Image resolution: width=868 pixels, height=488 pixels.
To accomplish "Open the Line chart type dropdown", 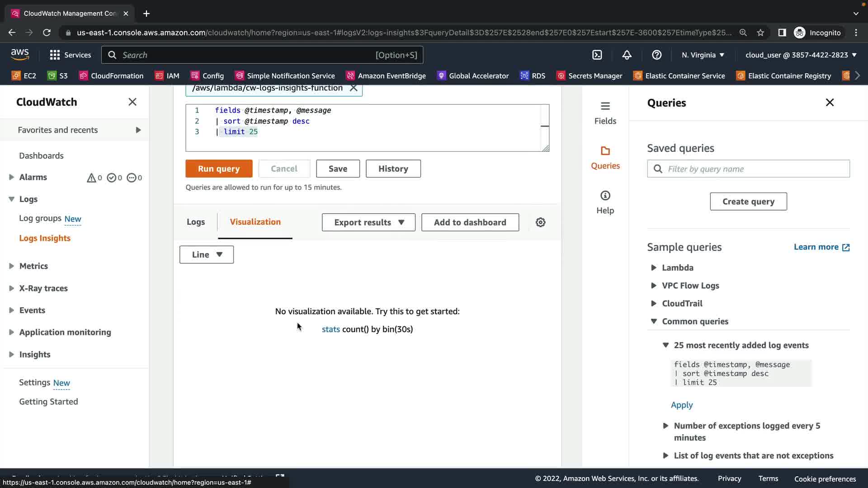I will [x=207, y=255].
